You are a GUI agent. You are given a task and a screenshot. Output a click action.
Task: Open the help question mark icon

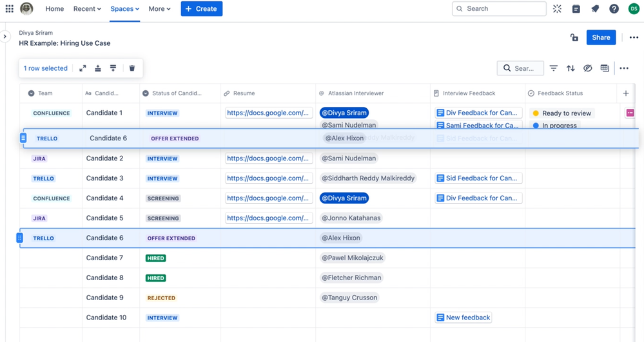point(614,8)
